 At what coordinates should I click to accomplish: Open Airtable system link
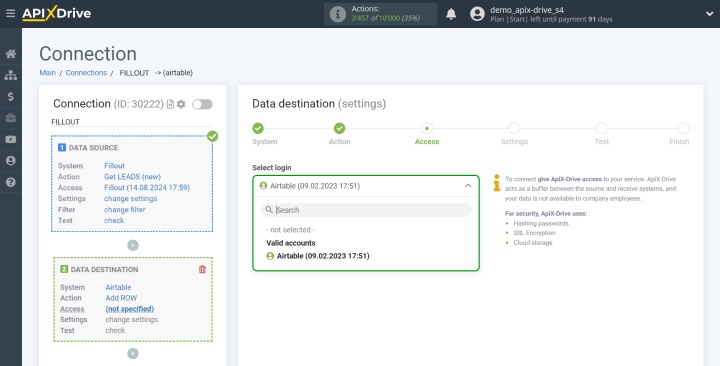(118, 287)
